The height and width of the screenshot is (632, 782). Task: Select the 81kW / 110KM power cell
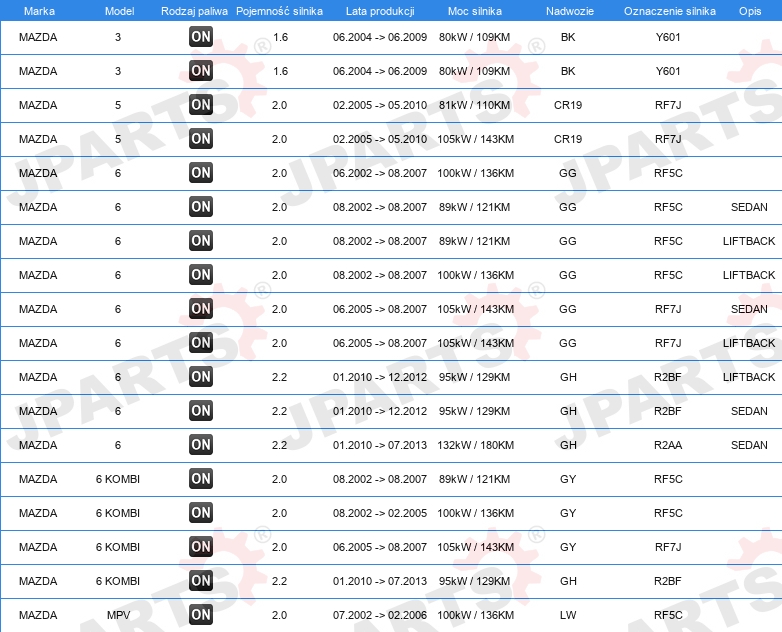coord(474,105)
